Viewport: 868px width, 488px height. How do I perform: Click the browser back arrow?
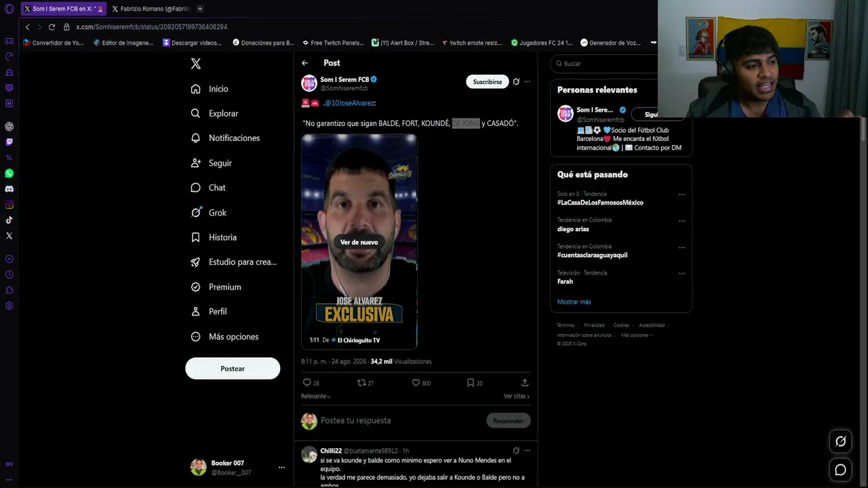27,27
